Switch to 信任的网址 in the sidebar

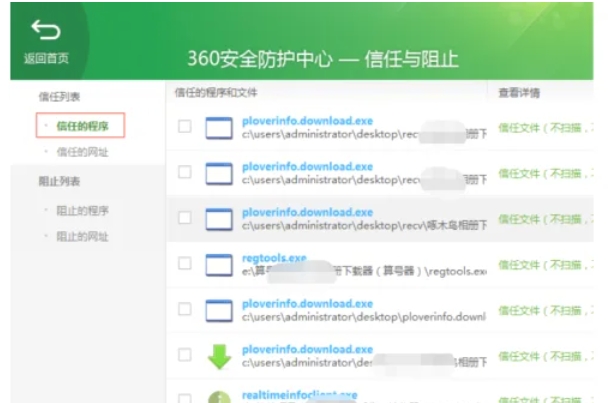click(82, 151)
